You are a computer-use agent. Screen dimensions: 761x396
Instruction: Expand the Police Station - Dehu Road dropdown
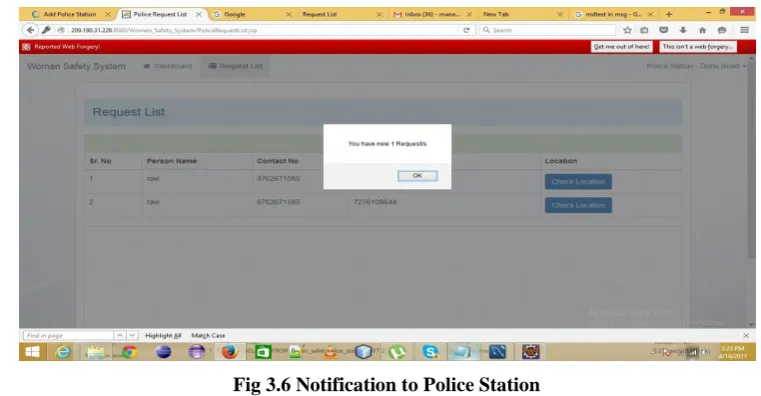click(x=696, y=66)
